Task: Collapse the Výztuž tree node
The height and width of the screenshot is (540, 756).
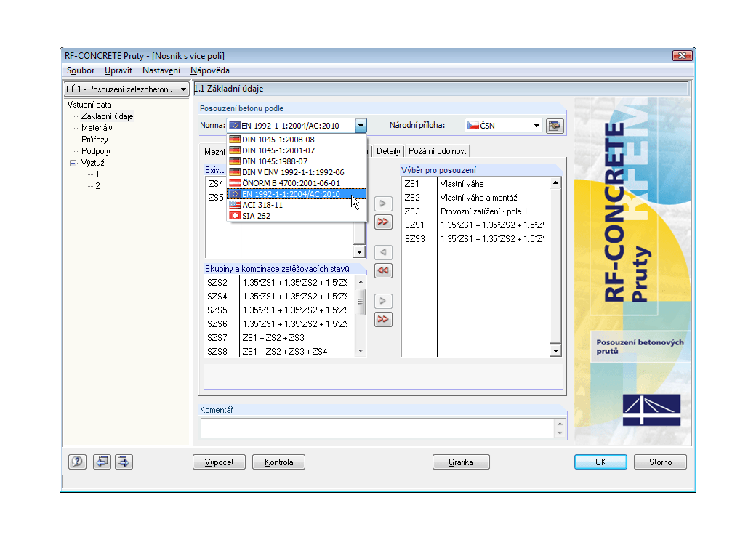Action: point(73,163)
